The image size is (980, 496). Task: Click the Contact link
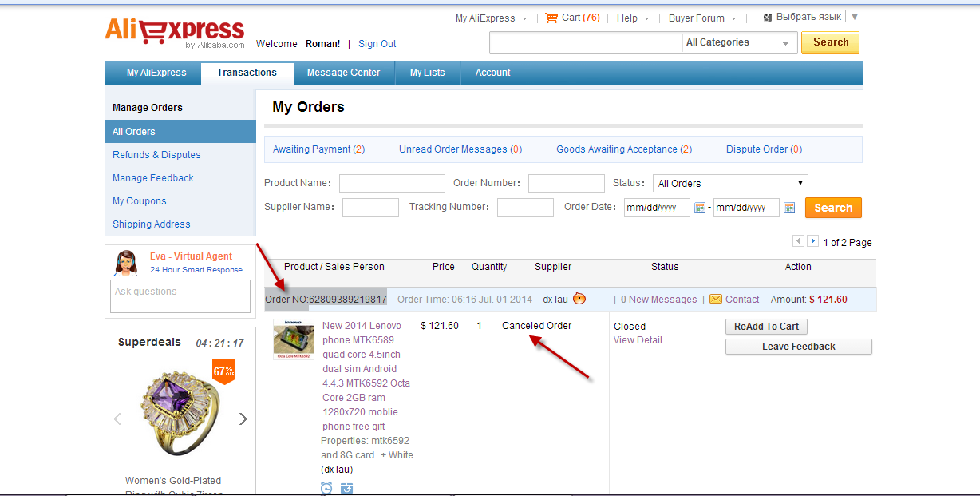pos(742,300)
